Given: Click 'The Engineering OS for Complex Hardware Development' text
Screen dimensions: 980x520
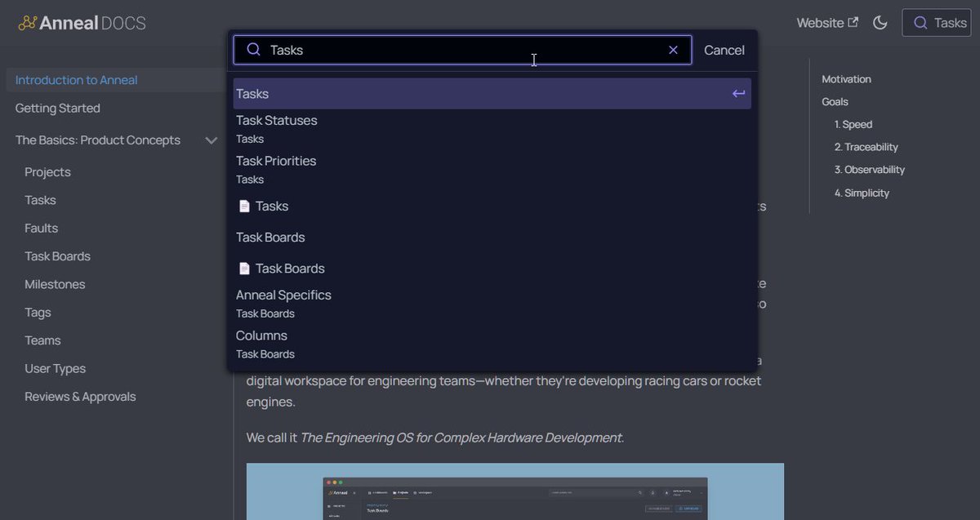Looking at the screenshot, I should (461, 438).
